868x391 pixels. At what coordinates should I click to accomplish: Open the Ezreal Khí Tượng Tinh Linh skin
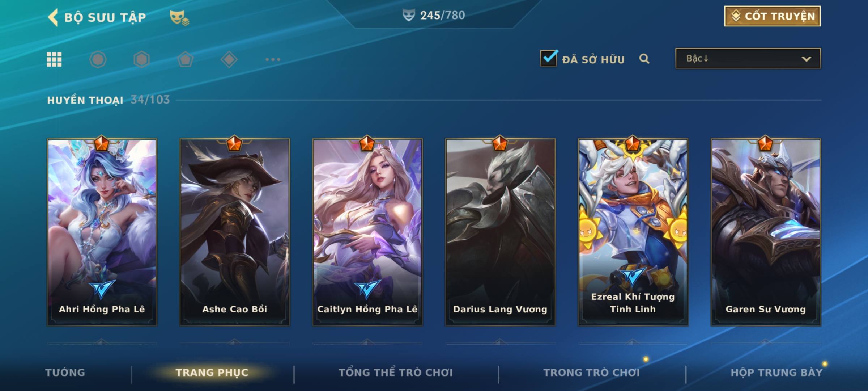pyautogui.click(x=633, y=232)
